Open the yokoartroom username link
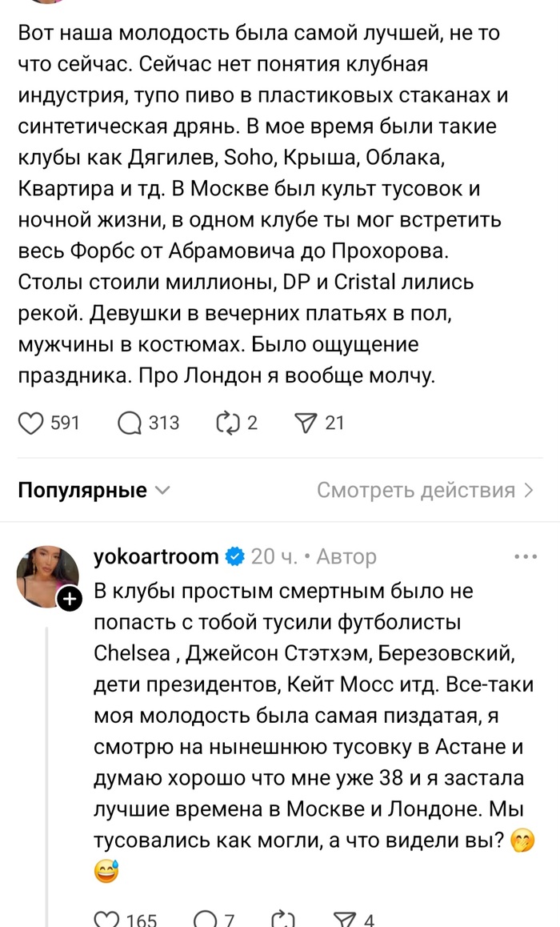This screenshot has height=927, width=560. coord(156,556)
